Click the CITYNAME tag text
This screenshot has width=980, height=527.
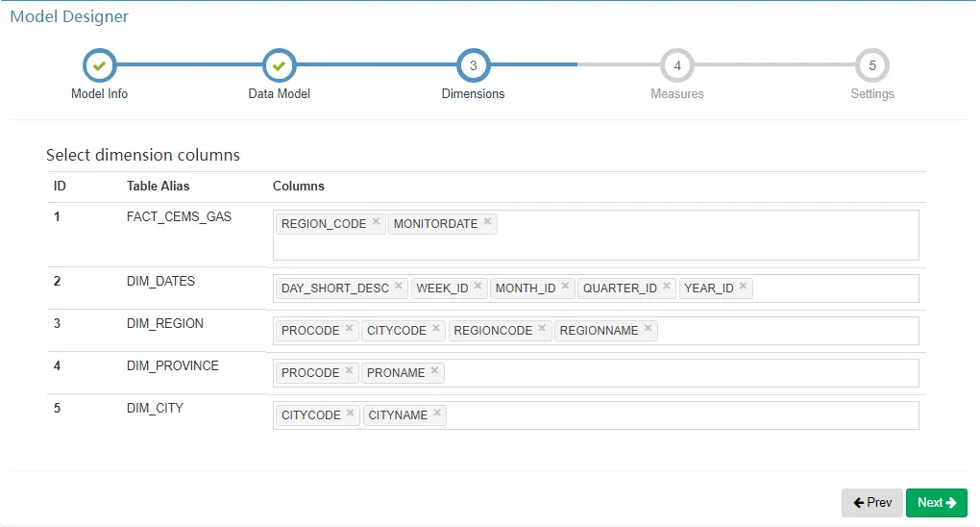click(x=398, y=415)
